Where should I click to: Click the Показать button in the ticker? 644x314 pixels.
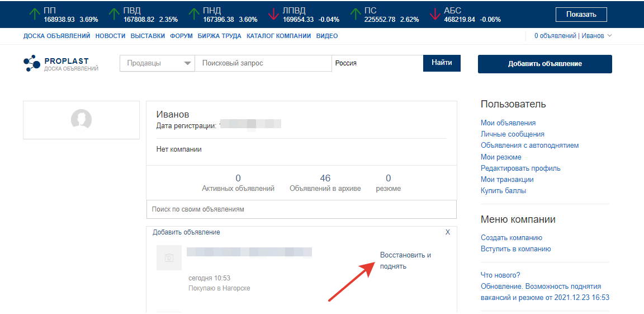coord(581,15)
